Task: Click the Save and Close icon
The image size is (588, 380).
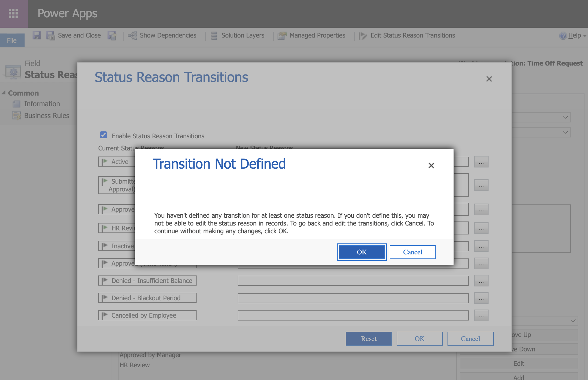Action: pyautogui.click(x=51, y=36)
